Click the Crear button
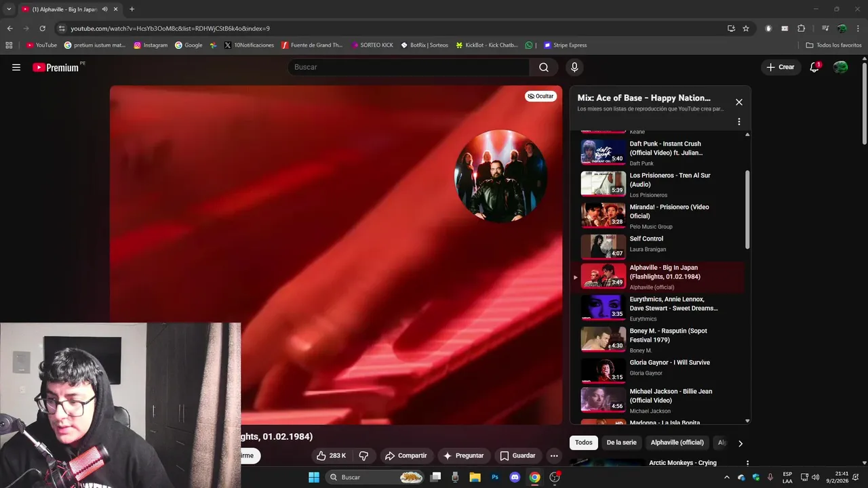 (x=781, y=67)
